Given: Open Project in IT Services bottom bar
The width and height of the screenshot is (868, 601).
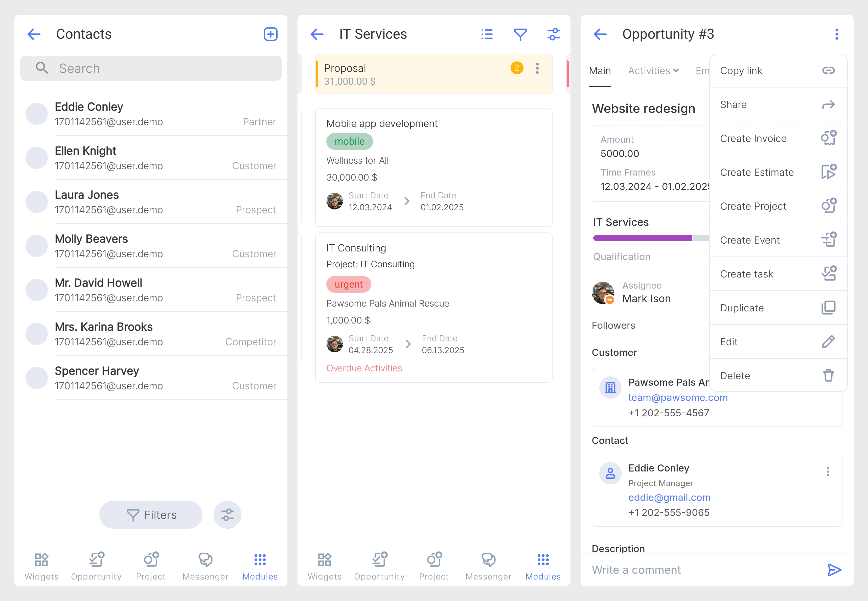Looking at the screenshot, I should pos(434,567).
